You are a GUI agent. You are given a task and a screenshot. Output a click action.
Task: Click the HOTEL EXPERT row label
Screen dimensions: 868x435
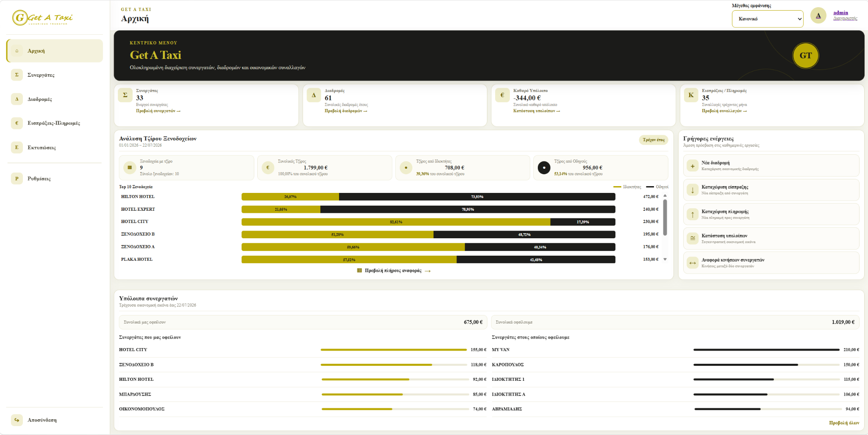click(138, 209)
